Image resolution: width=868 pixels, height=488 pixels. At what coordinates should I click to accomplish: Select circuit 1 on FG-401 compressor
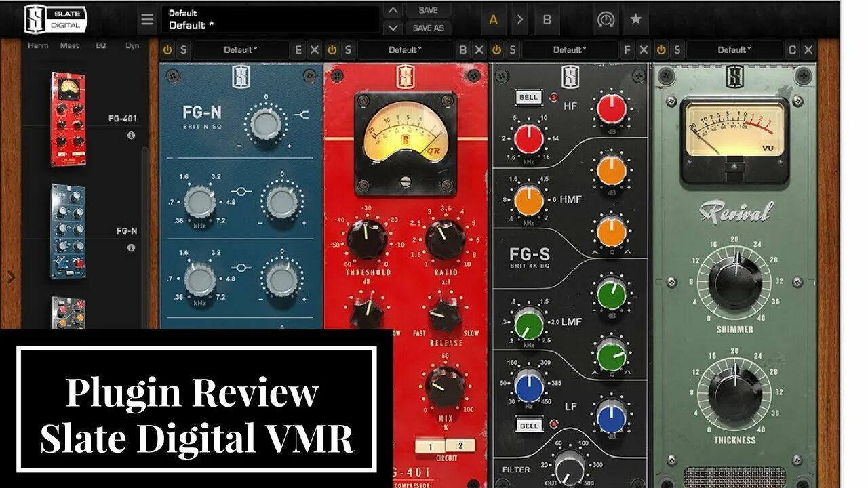430,445
